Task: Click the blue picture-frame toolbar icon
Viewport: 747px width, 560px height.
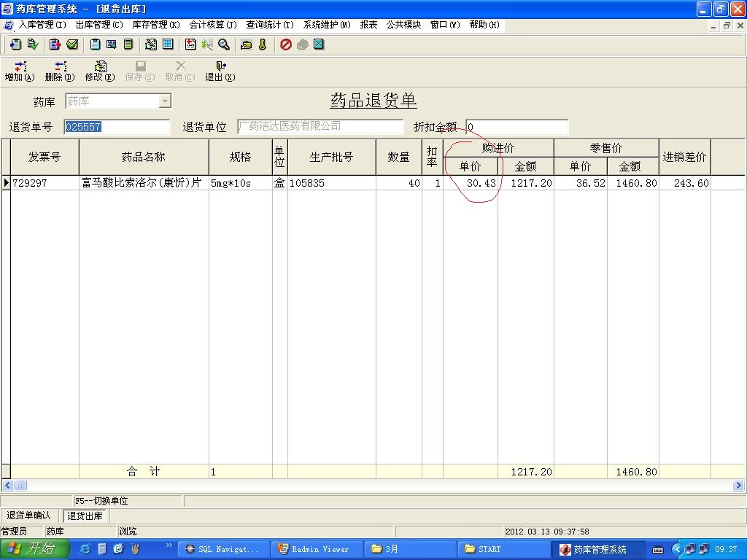Action: (112, 44)
